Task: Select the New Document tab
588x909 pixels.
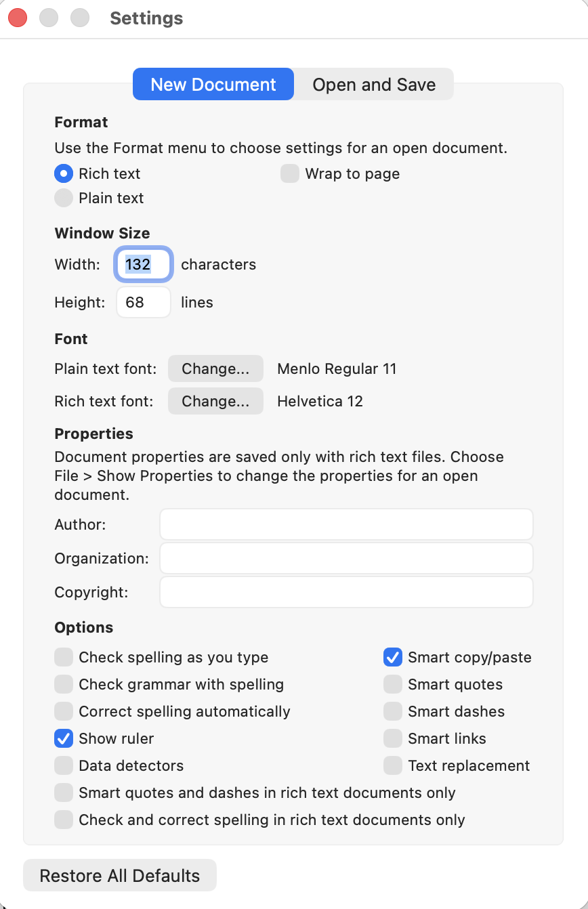Action: pos(213,84)
